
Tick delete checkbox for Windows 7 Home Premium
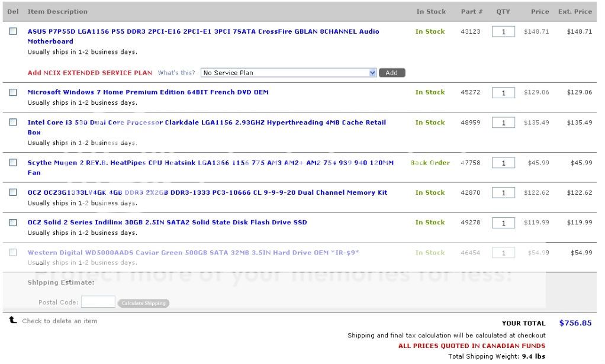13,92
